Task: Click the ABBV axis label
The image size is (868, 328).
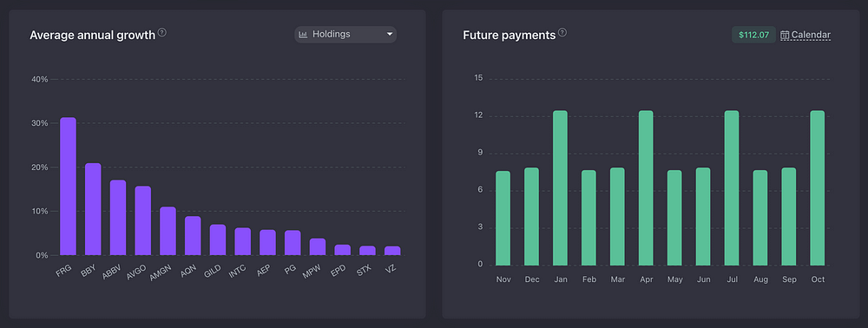Action: 112,272
